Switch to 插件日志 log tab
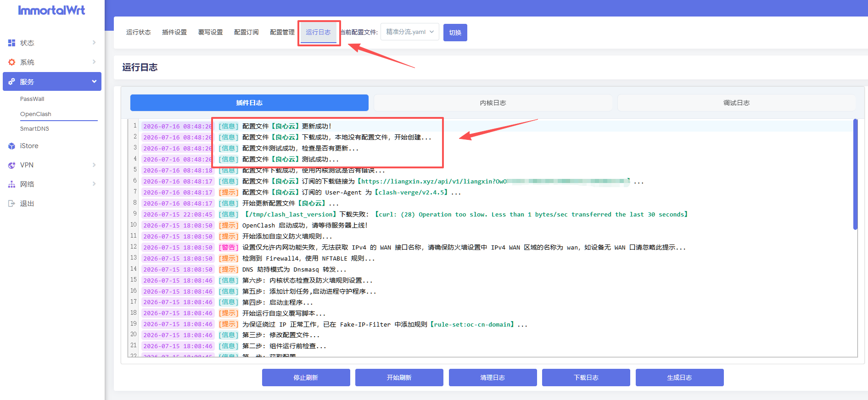 pyautogui.click(x=249, y=103)
